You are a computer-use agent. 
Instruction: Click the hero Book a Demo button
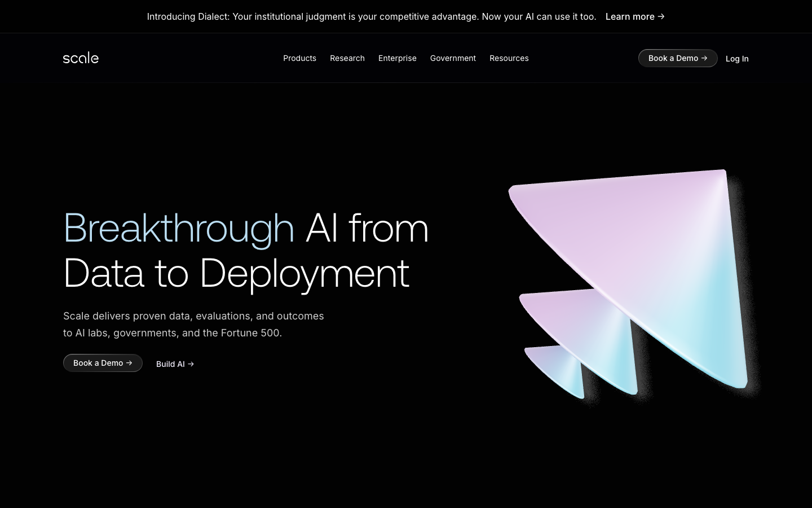point(103,363)
